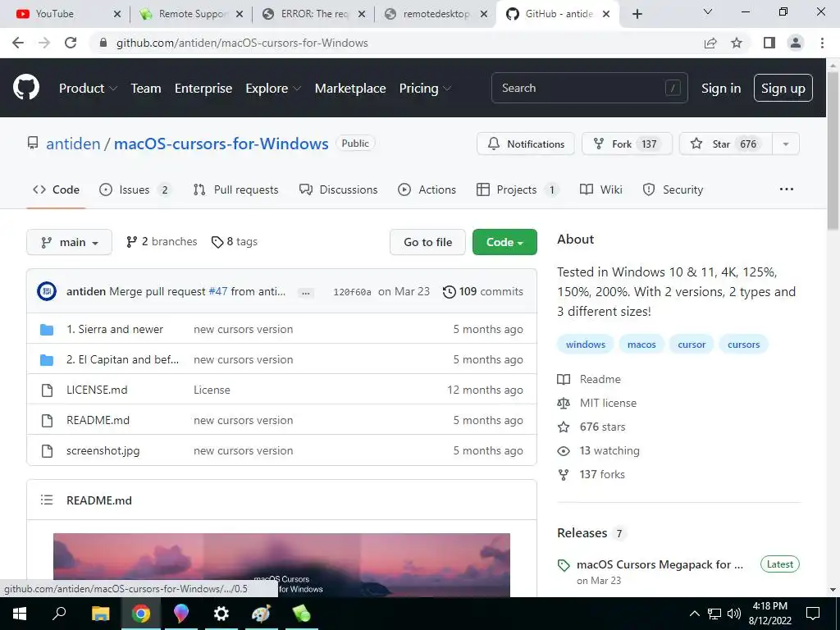Open green Code dropdown button
Screen dimensions: 840x630
(504, 242)
